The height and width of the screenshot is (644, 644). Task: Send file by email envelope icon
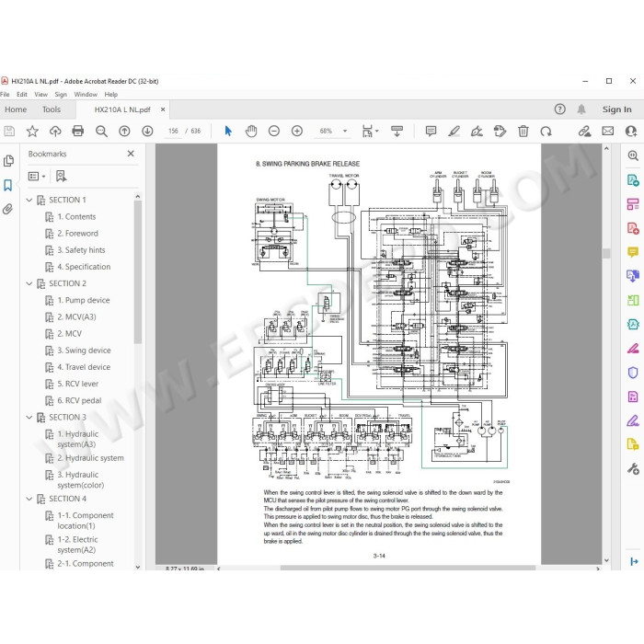tap(608, 131)
